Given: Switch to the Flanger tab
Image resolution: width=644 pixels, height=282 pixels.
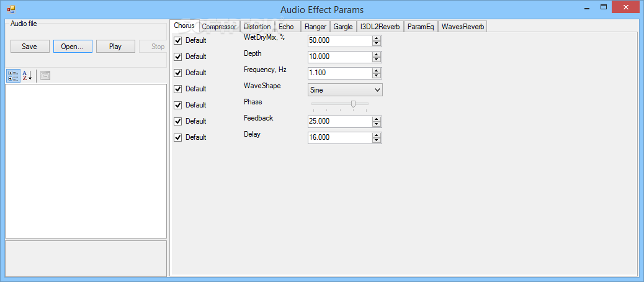Looking at the screenshot, I should pyautogui.click(x=315, y=27).
